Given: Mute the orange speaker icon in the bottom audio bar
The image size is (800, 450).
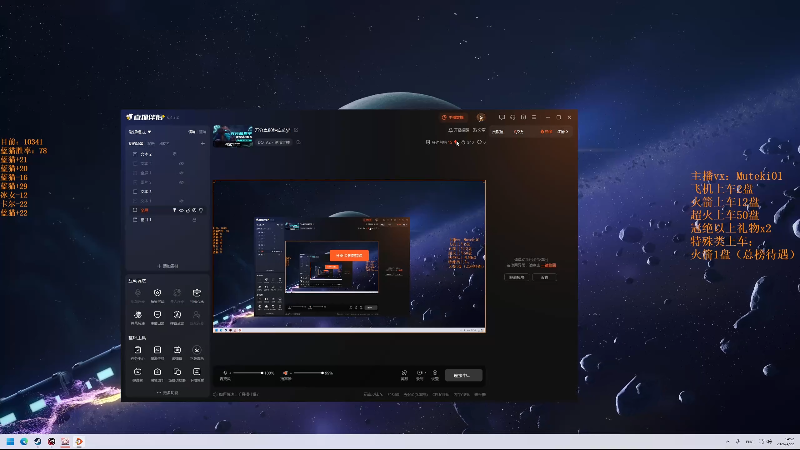Looking at the screenshot, I should (x=285, y=373).
